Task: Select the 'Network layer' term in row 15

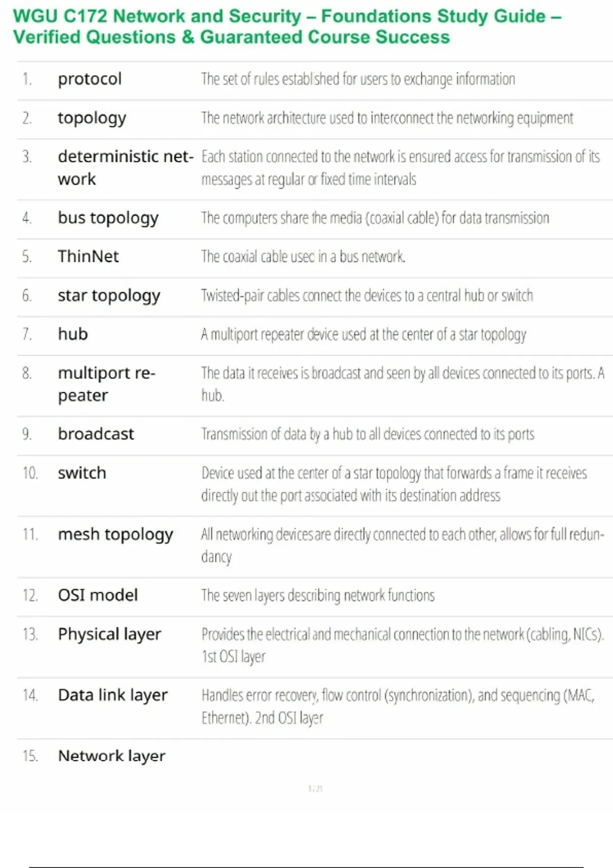Action: [111, 756]
